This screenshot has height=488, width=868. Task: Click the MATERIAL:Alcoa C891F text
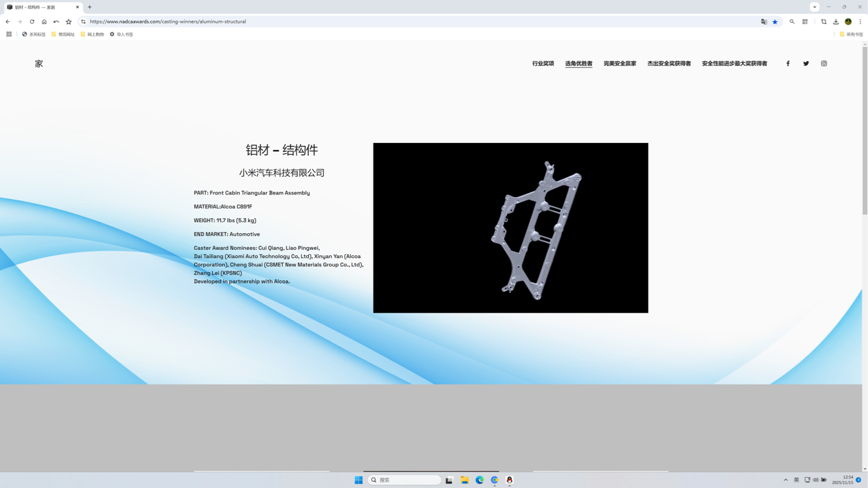pos(223,207)
